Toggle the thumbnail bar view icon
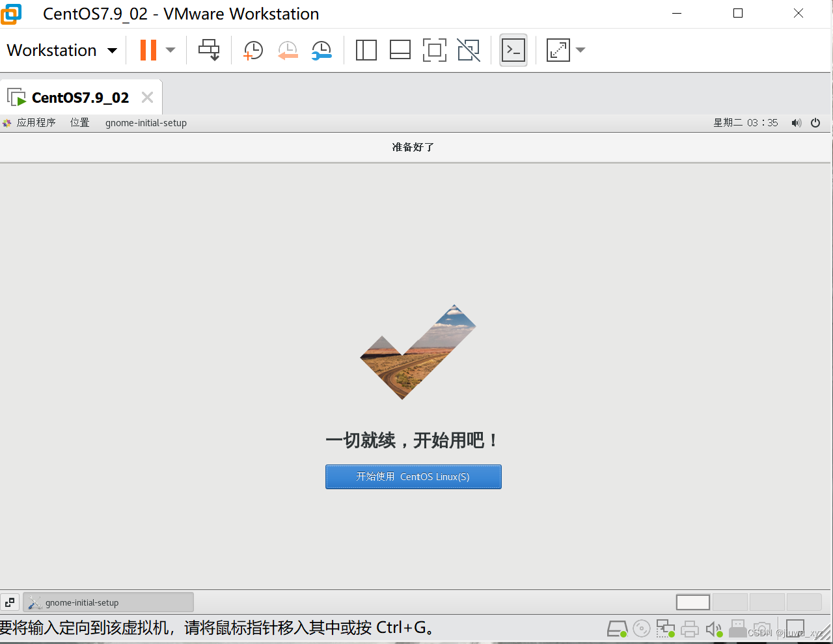Image resolution: width=833 pixels, height=644 pixels. click(400, 50)
